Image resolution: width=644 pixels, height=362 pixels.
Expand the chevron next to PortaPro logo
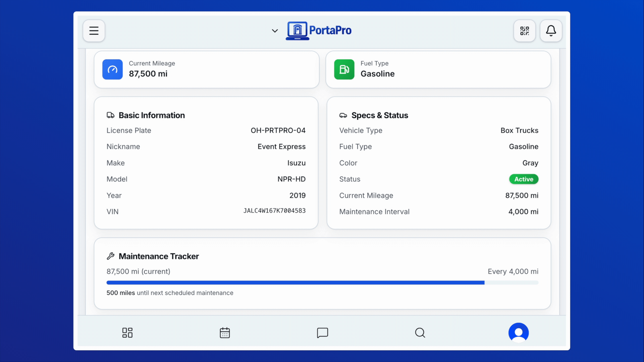pyautogui.click(x=275, y=31)
